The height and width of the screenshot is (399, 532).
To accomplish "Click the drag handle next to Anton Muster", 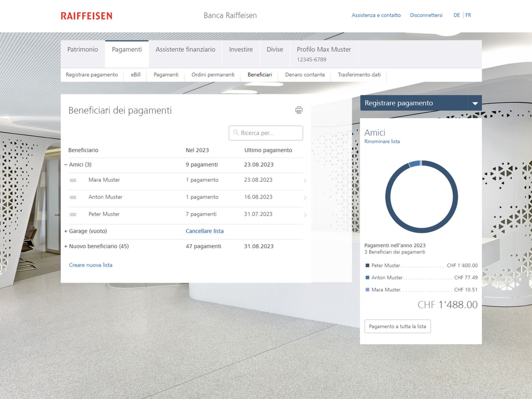I will 73,198.
